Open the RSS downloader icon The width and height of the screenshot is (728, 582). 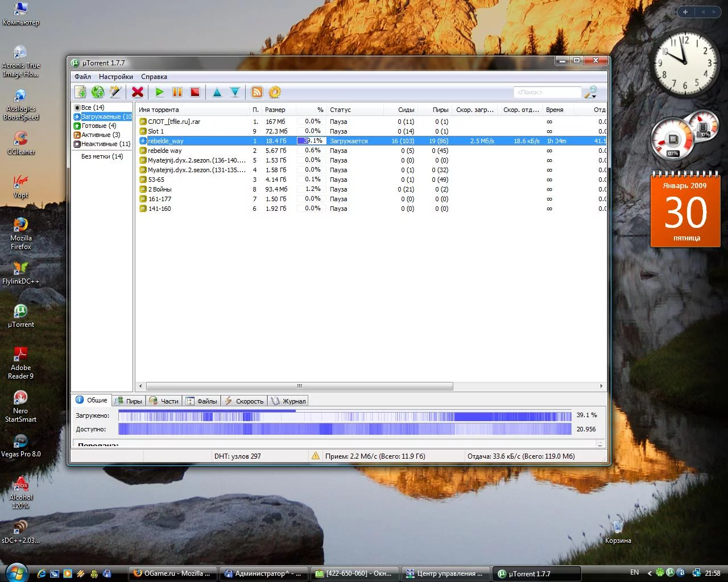pos(257,92)
